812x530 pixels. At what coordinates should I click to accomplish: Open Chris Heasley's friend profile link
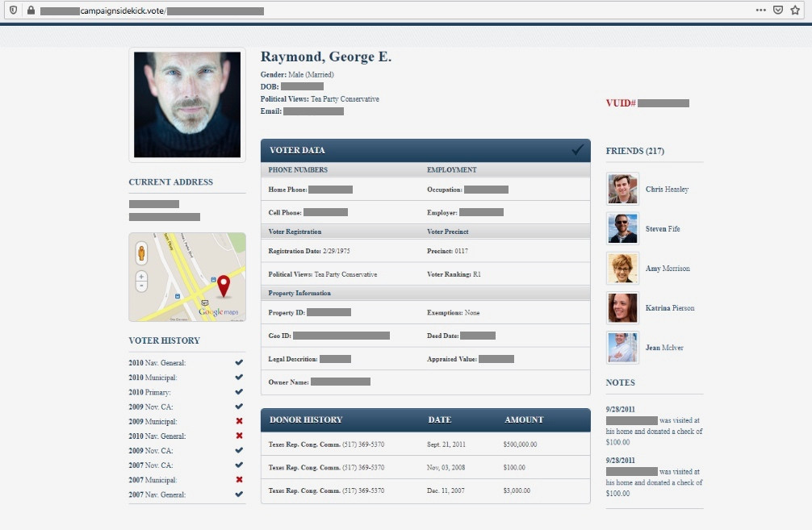pos(667,190)
